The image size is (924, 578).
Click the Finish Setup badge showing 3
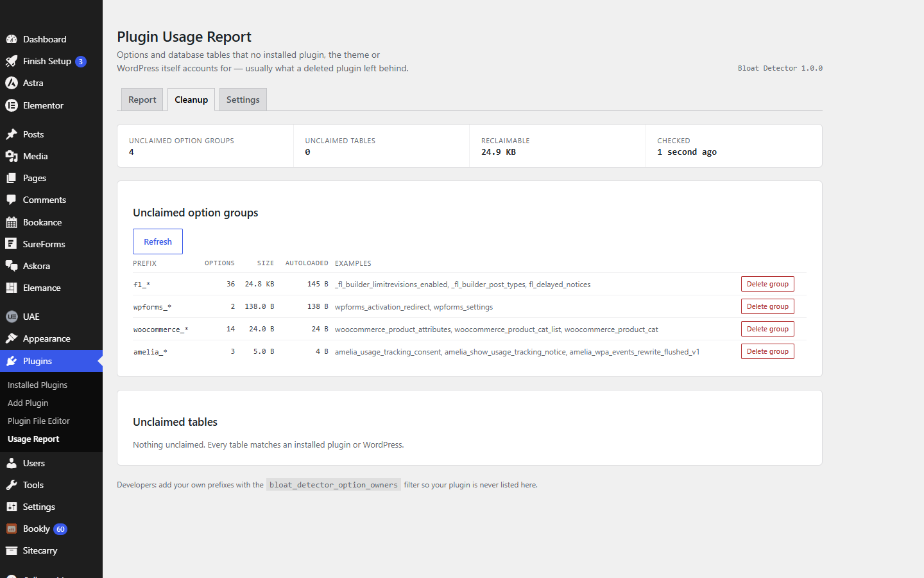coord(80,62)
